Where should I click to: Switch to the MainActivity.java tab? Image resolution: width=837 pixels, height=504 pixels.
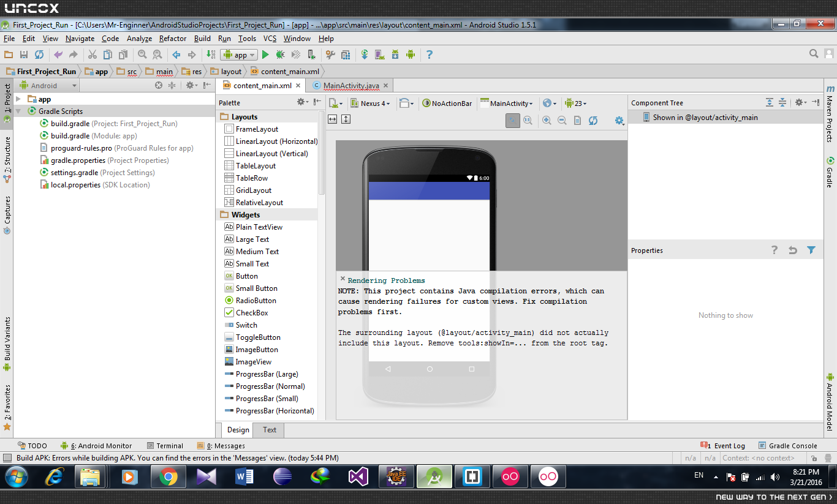pos(351,86)
